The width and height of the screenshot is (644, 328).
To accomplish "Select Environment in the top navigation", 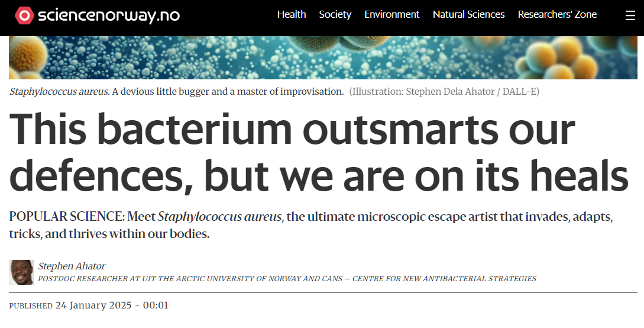I will point(391,15).
